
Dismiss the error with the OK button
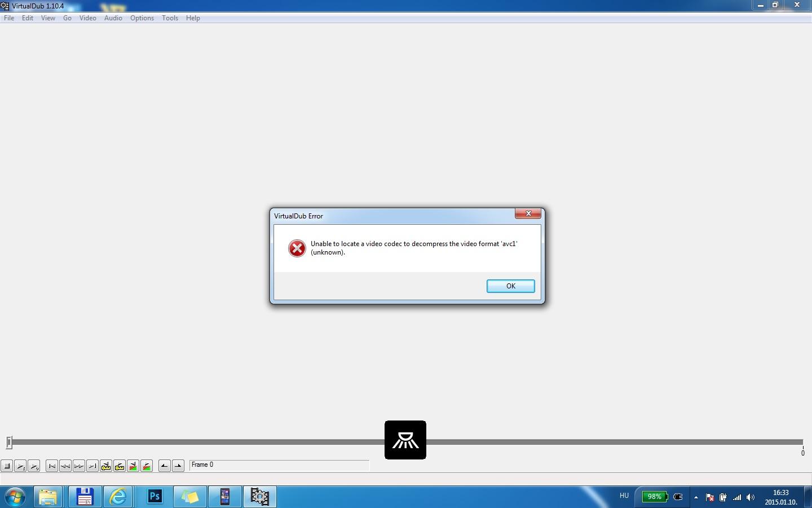point(511,286)
